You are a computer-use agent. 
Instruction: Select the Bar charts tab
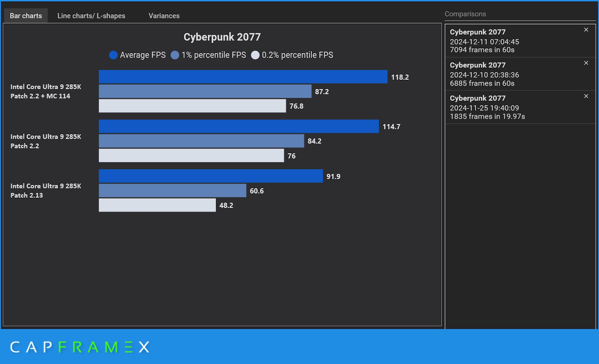tap(26, 16)
